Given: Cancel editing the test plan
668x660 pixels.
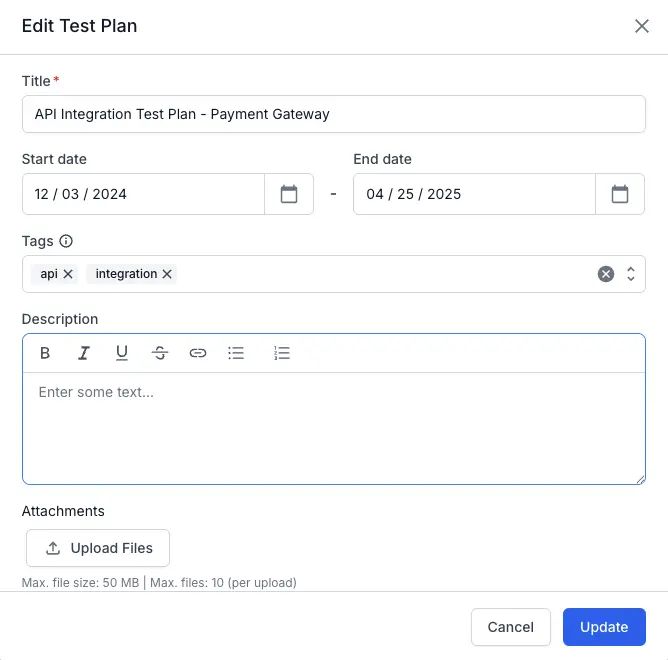Looking at the screenshot, I should click(x=510, y=627).
